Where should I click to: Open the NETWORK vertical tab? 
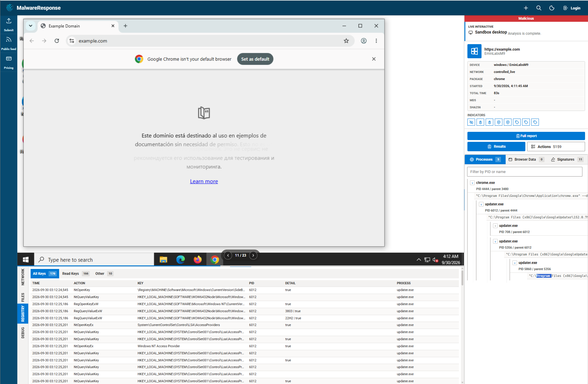click(x=23, y=277)
